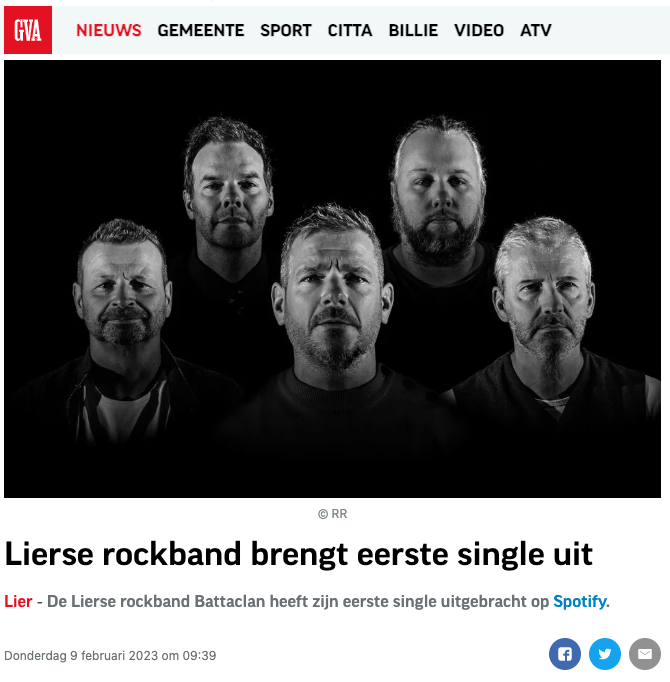670x682 pixels.
Task: Switch to the ATV page
Action: pos(536,30)
